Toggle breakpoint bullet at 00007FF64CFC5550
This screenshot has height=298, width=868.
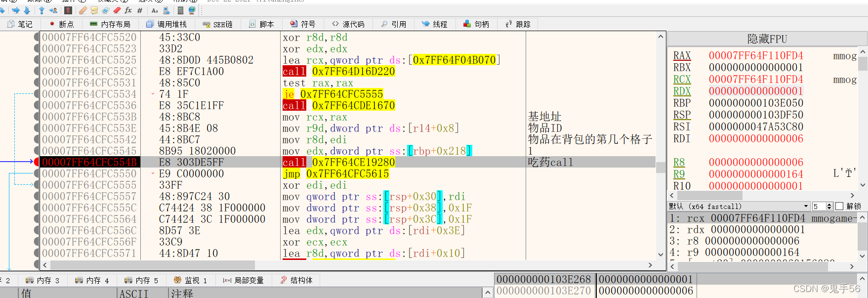pos(37,173)
